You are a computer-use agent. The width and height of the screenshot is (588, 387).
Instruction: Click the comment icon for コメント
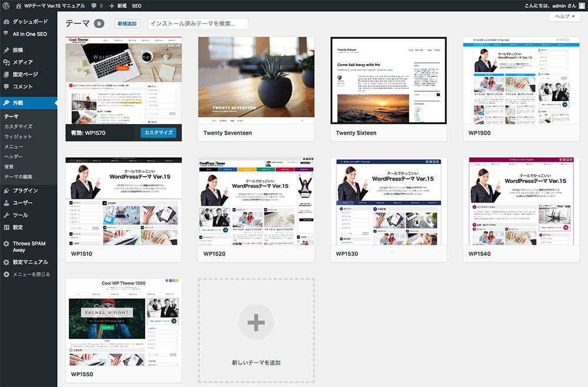click(6, 86)
